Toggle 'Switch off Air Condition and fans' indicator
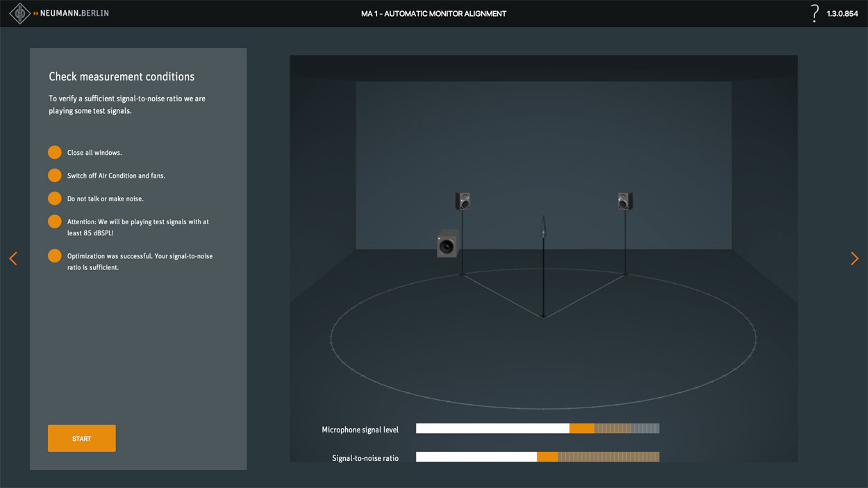868x488 pixels. [55, 175]
